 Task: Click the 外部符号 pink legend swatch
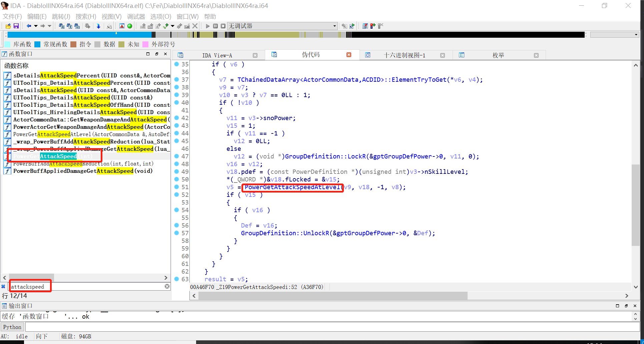[x=145, y=44]
